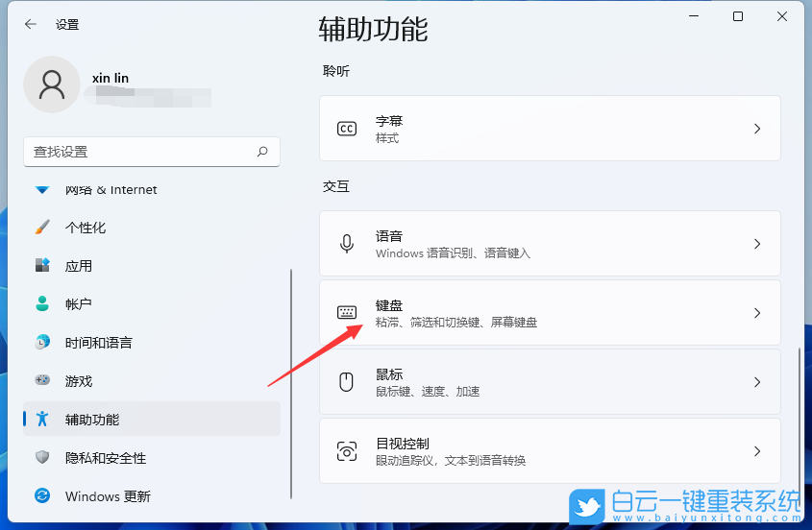Click the CC captions icon
The width and height of the screenshot is (812, 530).
[347, 129]
